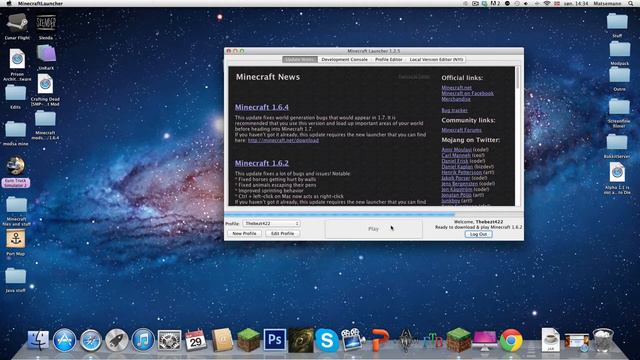Open the FTB launcher dock icon

pyautogui.click(x=432, y=341)
